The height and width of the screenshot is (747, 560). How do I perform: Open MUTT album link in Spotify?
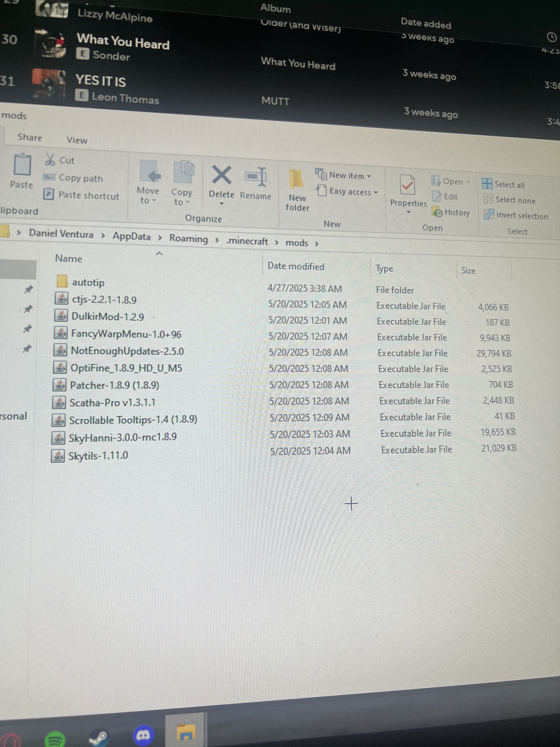(x=275, y=101)
